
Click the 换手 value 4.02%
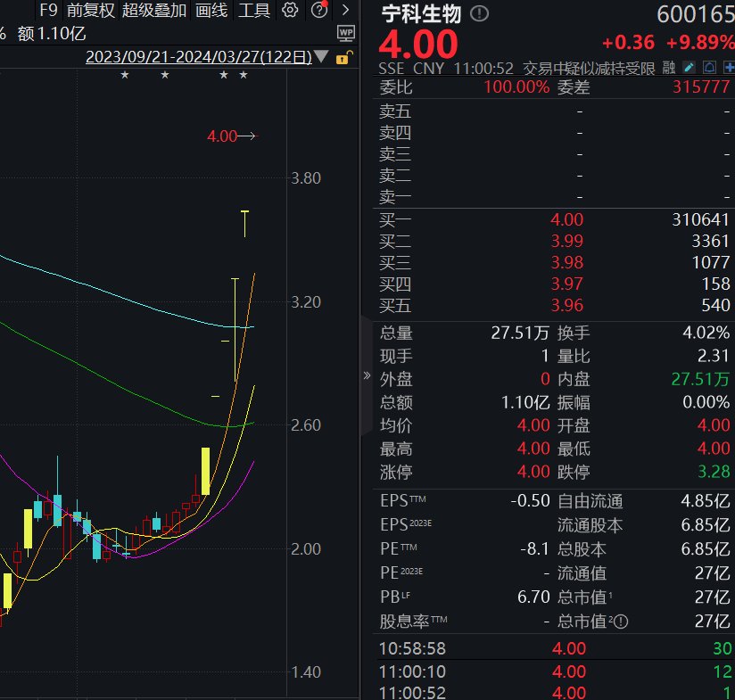point(706,333)
